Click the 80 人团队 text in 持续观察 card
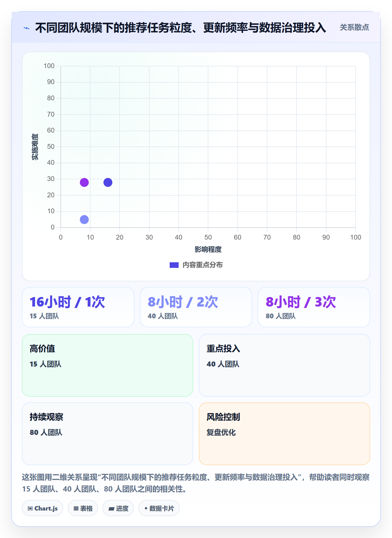 click(x=46, y=432)
